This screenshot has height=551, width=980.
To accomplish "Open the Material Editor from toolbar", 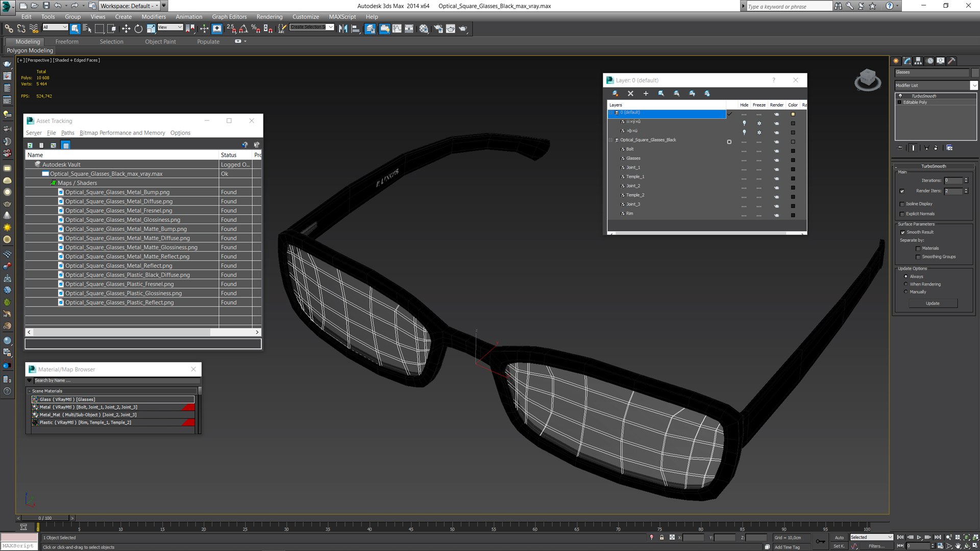I will point(424,29).
